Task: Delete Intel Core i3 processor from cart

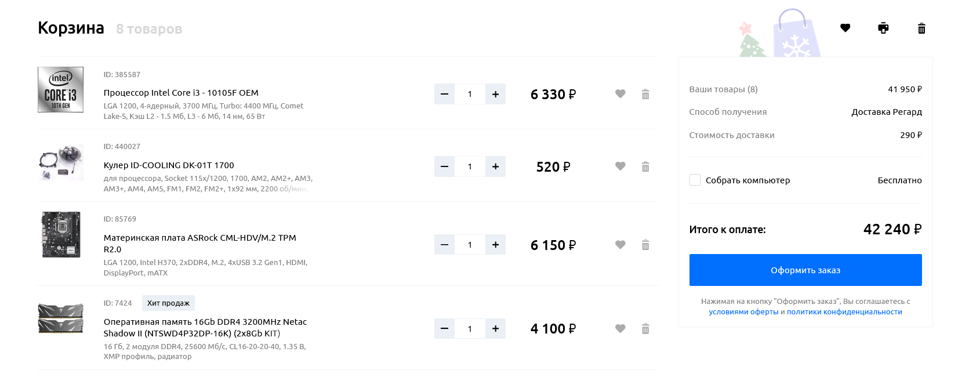Action: pos(645,94)
